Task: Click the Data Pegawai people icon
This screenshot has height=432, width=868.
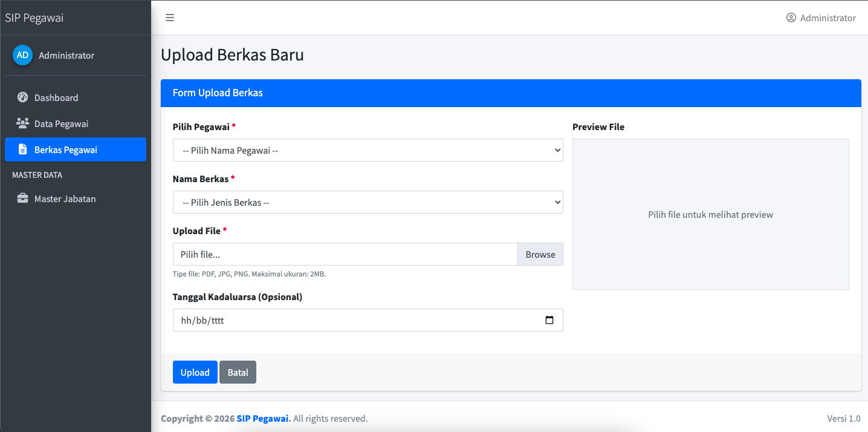Action: click(22, 123)
